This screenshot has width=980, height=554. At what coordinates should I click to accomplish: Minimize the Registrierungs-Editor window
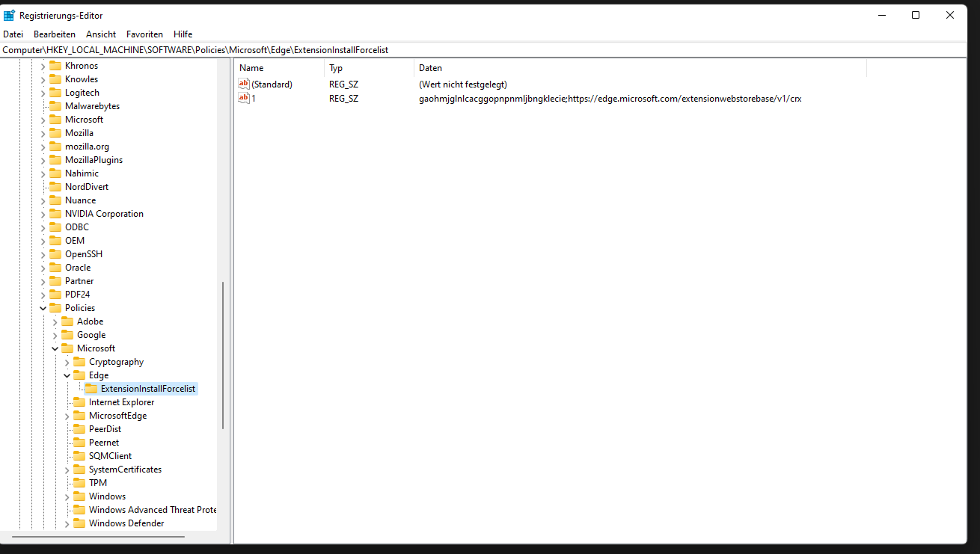881,15
